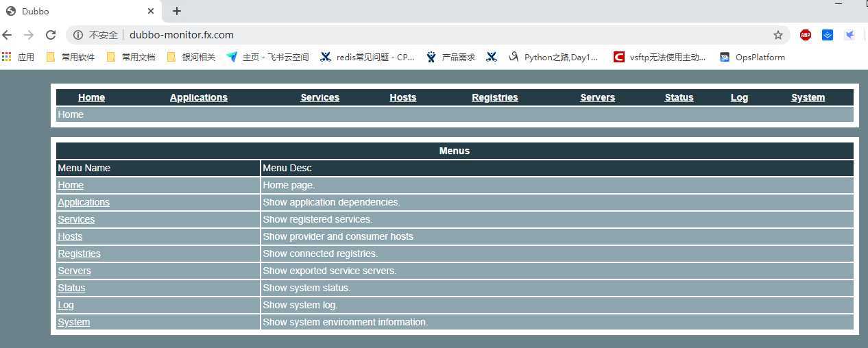Go to Home in the top navigation
This screenshot has height=348, width=868.
91,97
